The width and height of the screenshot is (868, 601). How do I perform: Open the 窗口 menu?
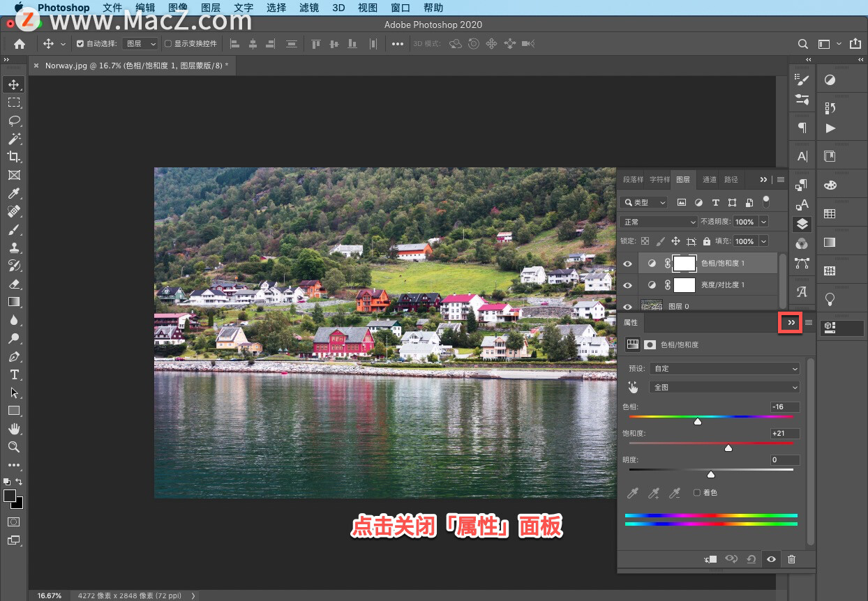click(x=401, y=8)
